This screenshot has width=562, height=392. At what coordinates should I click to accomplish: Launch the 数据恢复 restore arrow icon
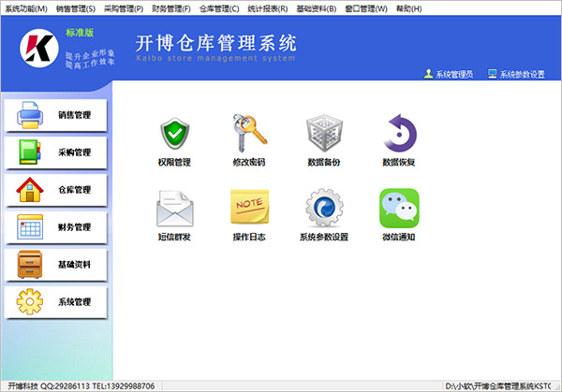click(x=399, y=133)
